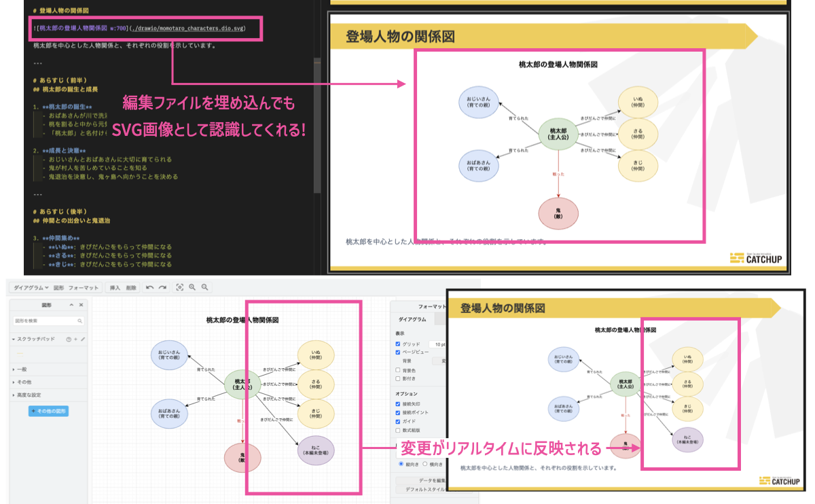815x504 pixels.
Task: Enable the 影付き checkbox
Action: [x=398, y=378]
